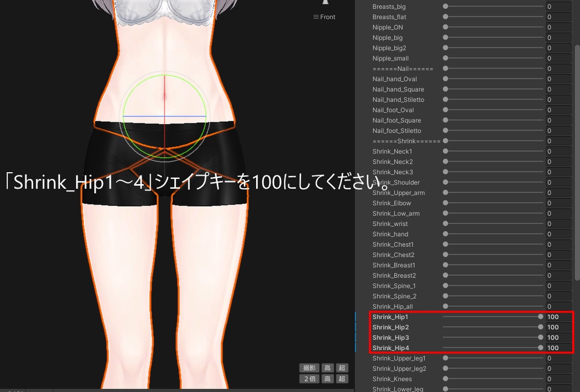Image resolution: width=580 pixels, height=392 pixels.
Task: Click the Shrink_Shoulder slider handle
Action: pos(445,182)
